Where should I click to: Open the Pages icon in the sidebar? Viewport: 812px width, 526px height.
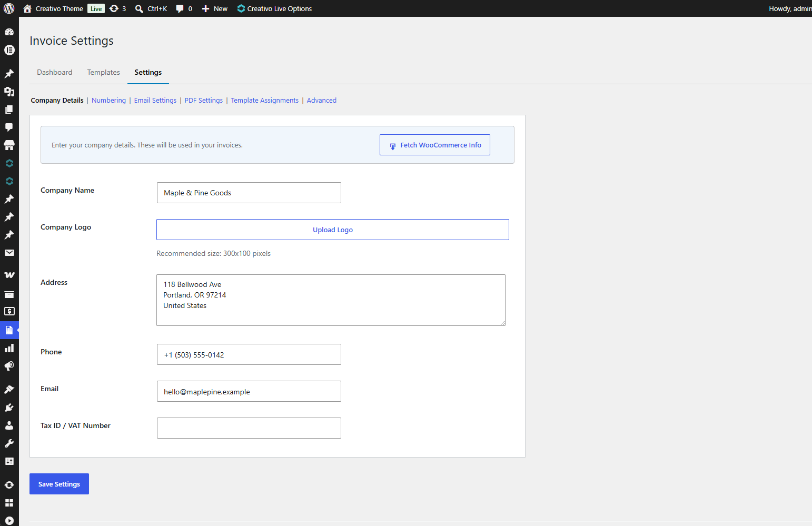pos(9,110)
